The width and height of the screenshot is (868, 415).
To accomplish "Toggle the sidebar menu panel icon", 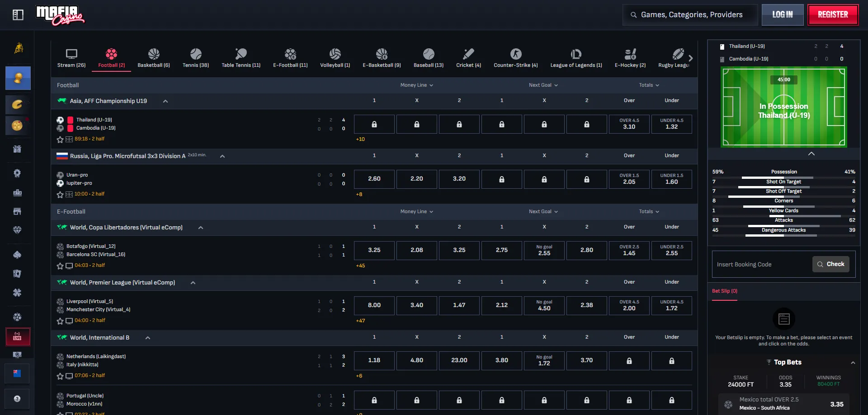I will click(18, 15).
